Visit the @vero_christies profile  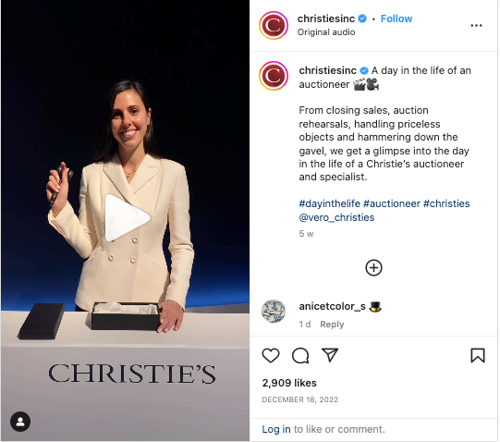coord(337,217)
